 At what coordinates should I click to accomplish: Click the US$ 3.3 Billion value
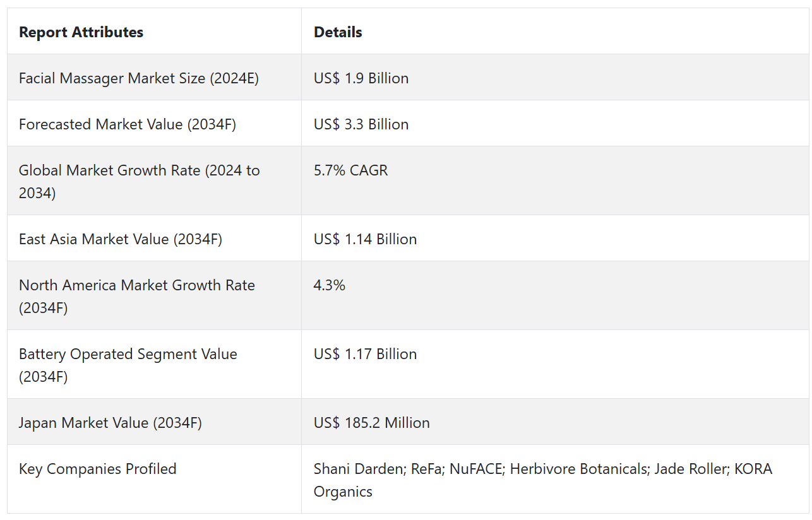(361, 124)
